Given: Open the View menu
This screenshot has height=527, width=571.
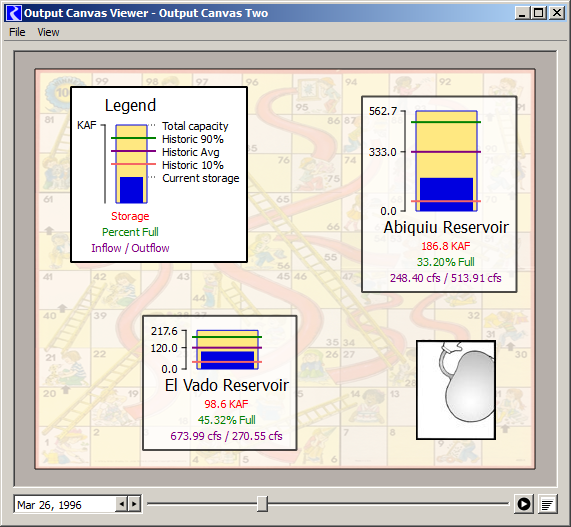Looking at the screenshot, I should [x=48, y=32].
